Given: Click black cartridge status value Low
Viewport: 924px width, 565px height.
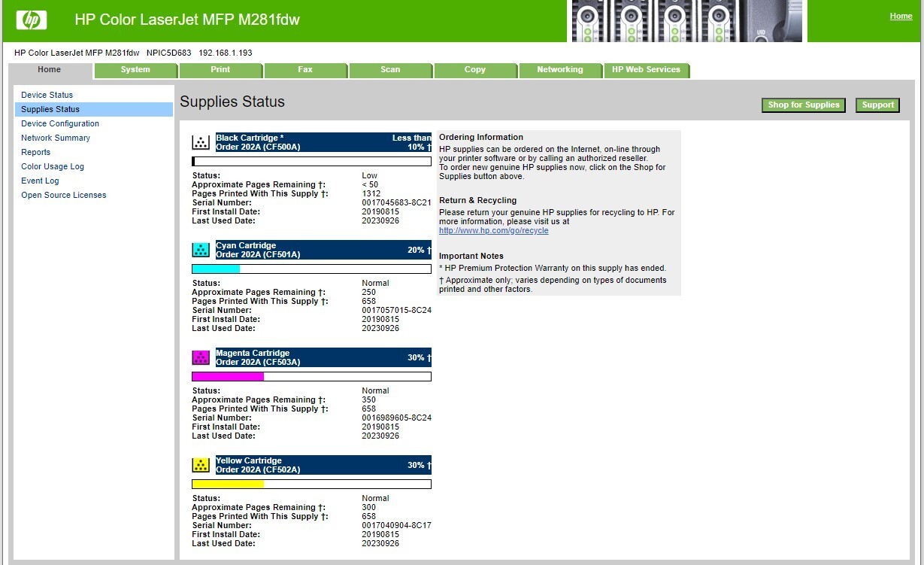Looking at the screenshot, I should tap(369, 176).
